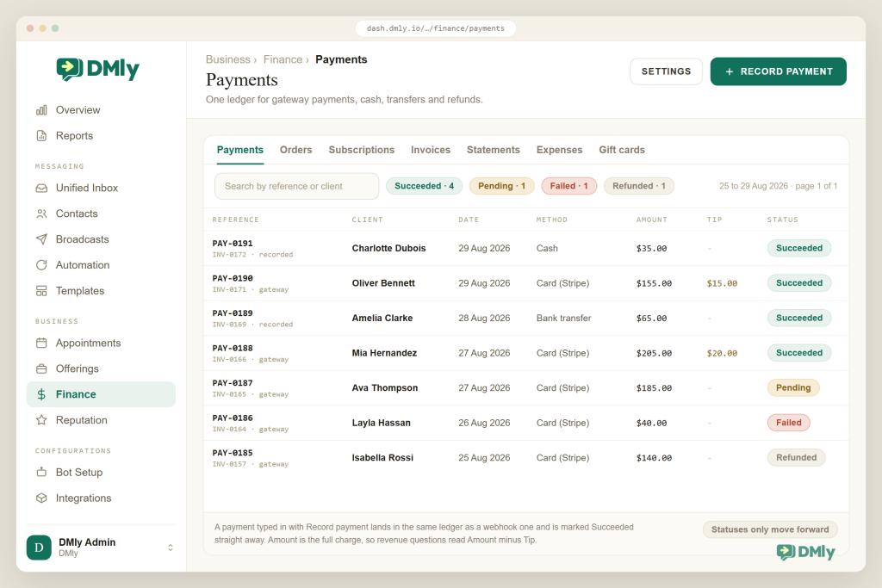Click client name Charlotte Dubois
The width and height of the screenshot is (882, 588).
(x=388, y=249)
